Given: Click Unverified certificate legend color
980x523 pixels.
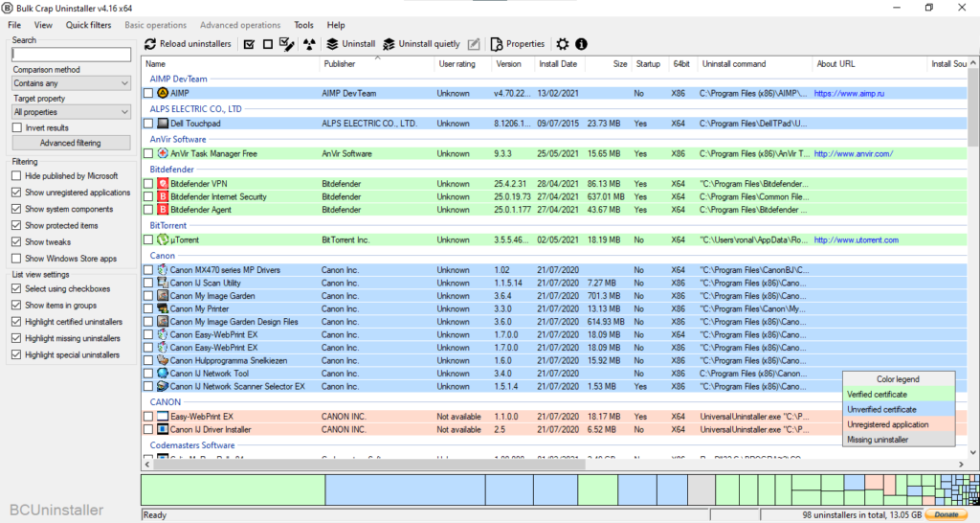Looking at the screenshot, I should click(x=899, y=409).
